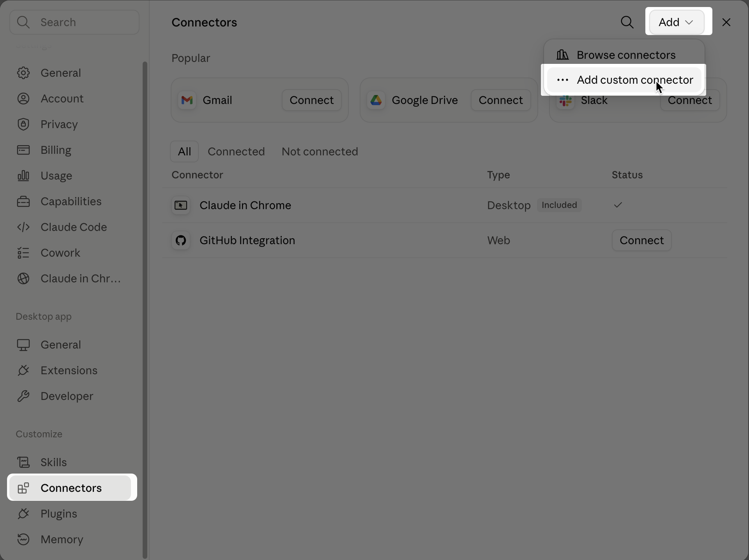Click the sidebar vertical scrollbar

point(145,310)
